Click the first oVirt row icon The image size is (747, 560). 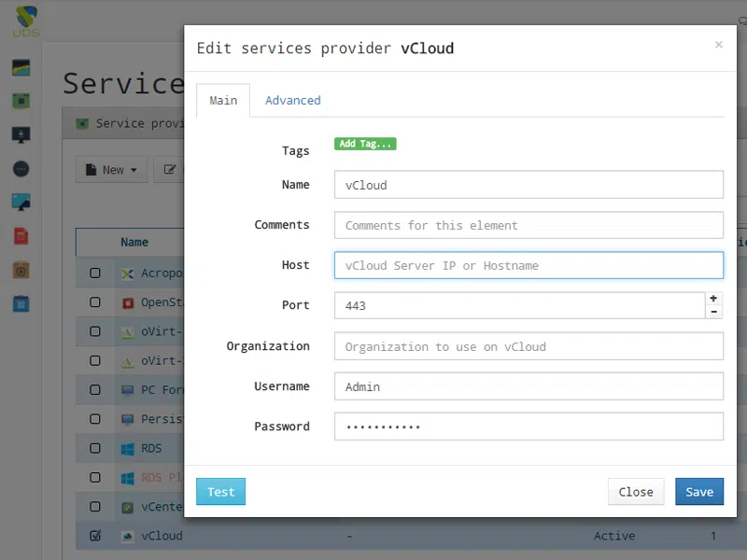click(x=127, y=332)
